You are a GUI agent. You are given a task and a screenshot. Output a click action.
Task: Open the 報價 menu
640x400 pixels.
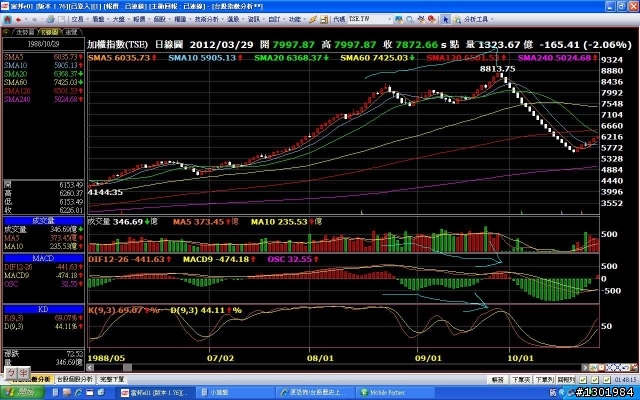point(139,19)
